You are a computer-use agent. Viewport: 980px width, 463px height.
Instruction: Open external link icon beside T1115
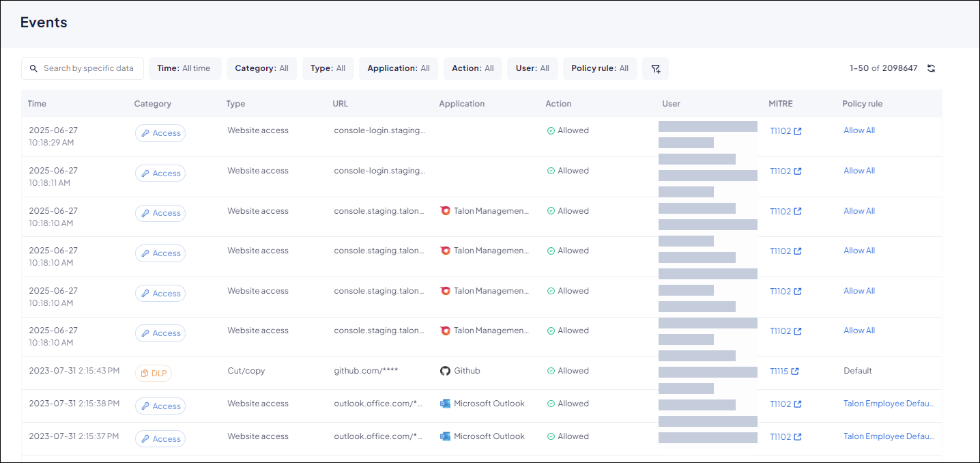pyautogui.click(x=795, y=371)
